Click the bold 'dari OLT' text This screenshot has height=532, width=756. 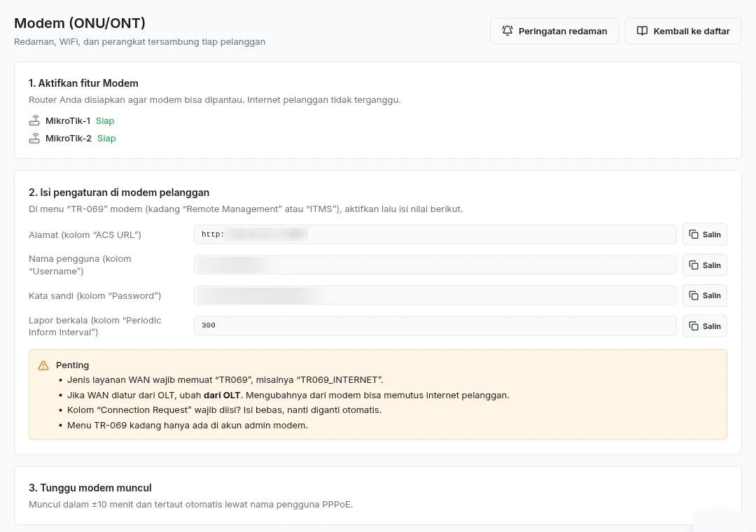[x=222, y=395]
